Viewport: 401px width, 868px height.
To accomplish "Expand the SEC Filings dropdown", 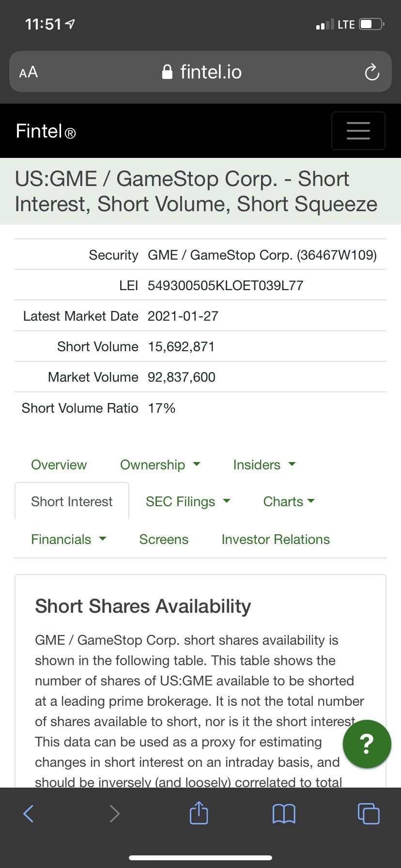I will [x=188, y=501].
